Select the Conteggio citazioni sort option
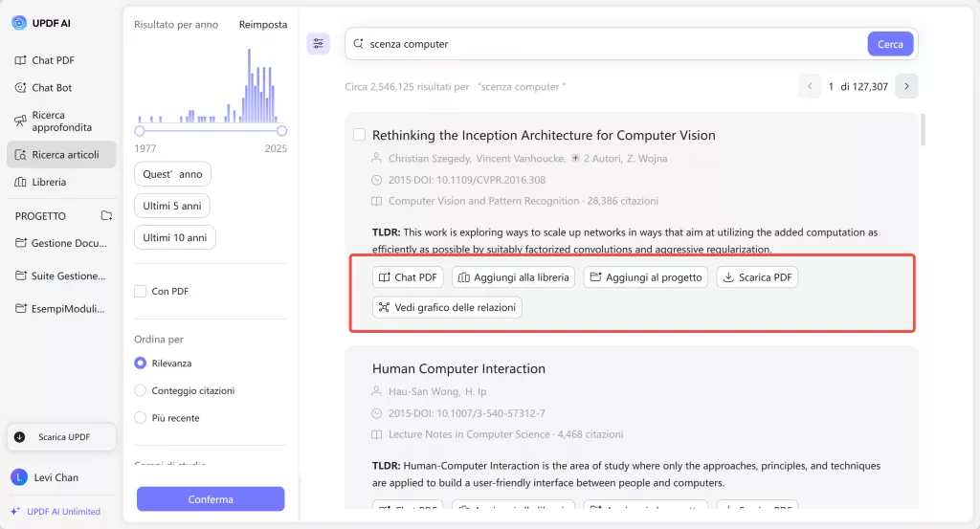The width and height of the screenshot is (980, 529). [141, 390]
